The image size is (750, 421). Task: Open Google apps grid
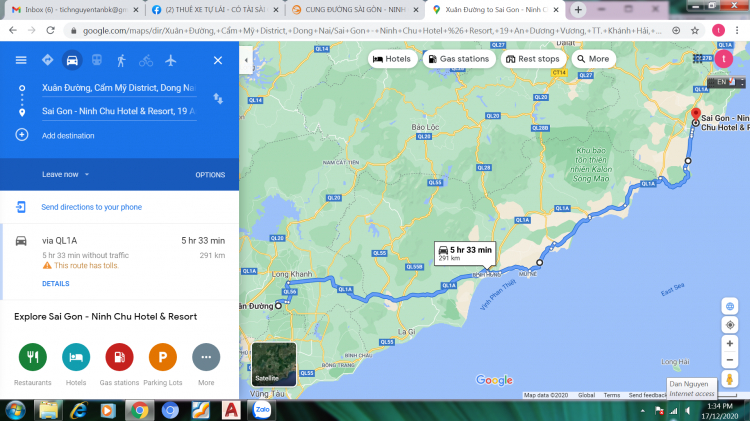(x=698, y=59)
